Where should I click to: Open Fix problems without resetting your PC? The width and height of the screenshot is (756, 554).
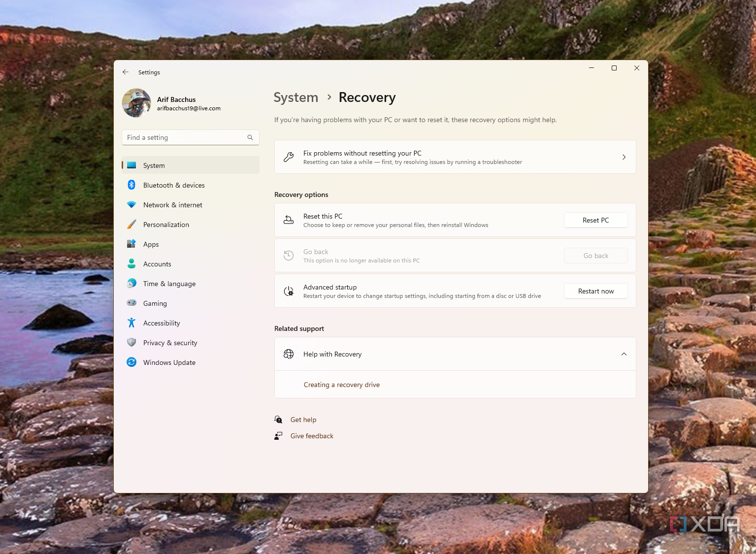tap(454, 157)
